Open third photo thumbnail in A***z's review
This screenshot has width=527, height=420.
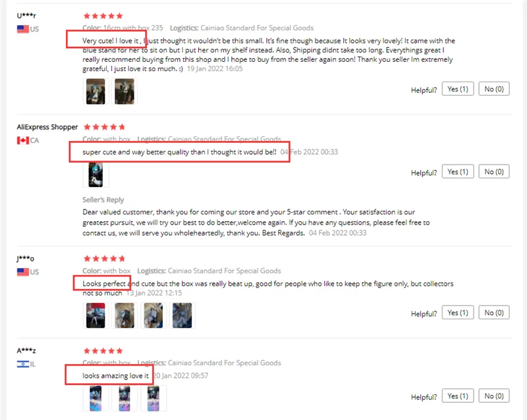click(x=153, y=398)
